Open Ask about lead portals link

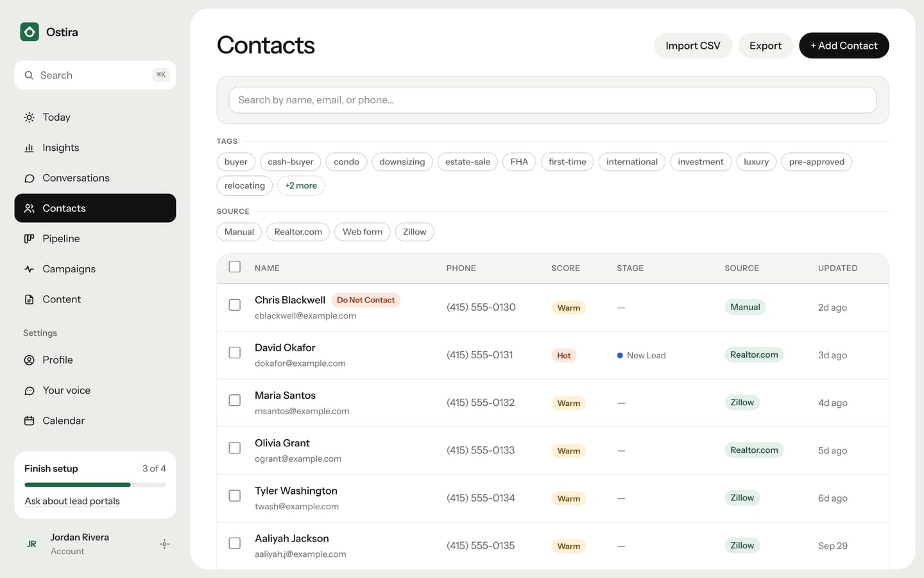(x=72, y=501)
